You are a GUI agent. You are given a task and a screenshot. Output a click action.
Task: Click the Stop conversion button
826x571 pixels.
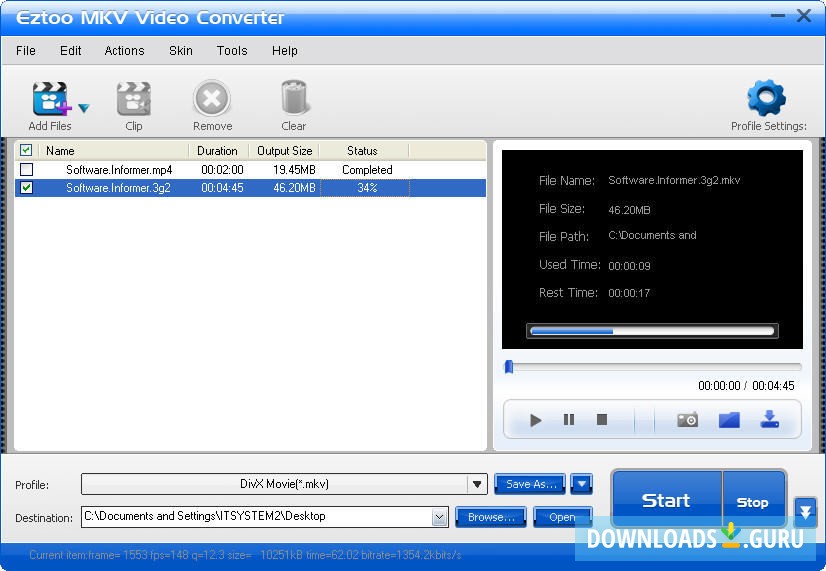click(753, 499)
